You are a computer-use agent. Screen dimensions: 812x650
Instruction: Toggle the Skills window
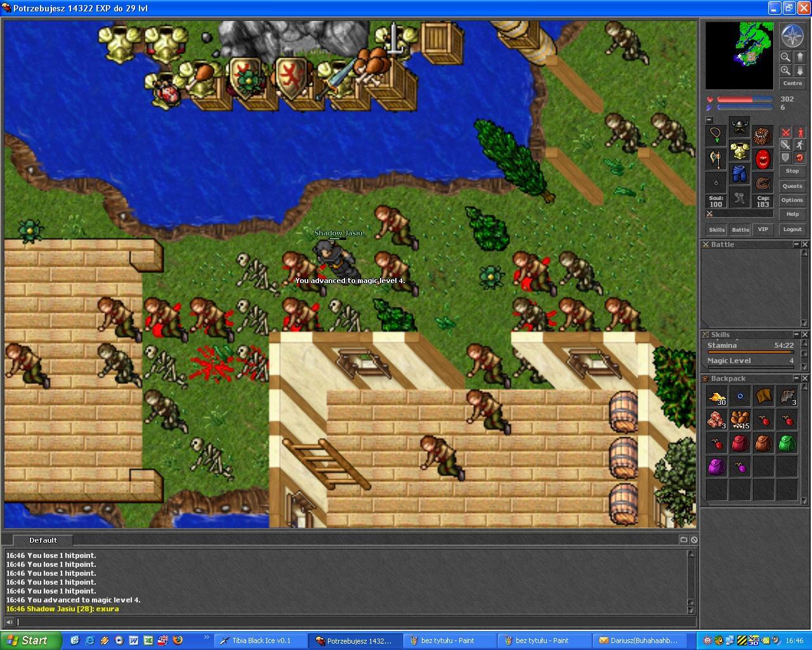[x=717, y=230]
